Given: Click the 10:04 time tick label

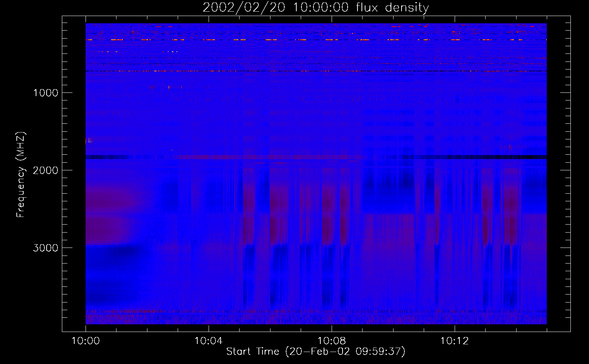Looking at the screenshot, I should pyautogui.click(x=209, y=341).
